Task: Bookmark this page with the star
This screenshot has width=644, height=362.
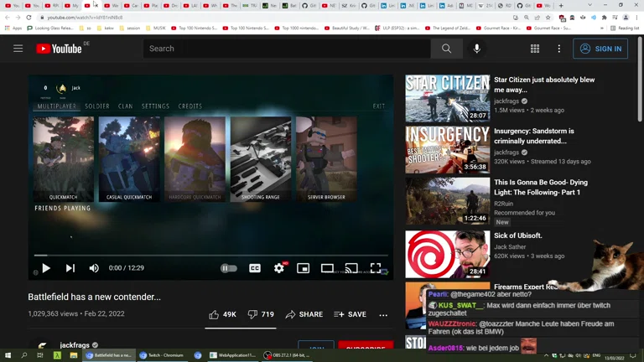Action: click(x=548, y=18)
